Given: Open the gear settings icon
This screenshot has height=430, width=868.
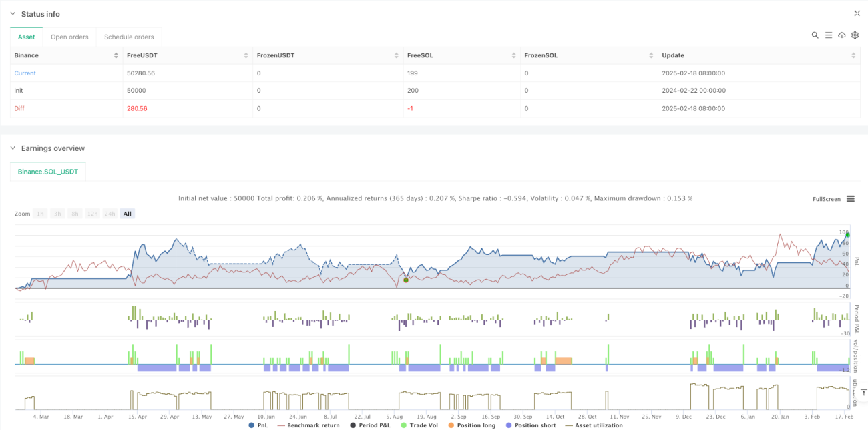Looking at the screenshot, I should click(x=855, y=35).
